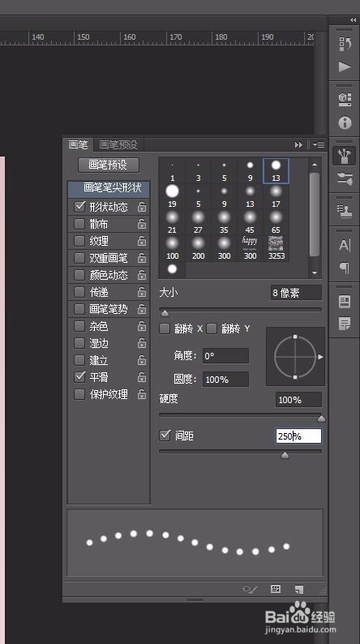Open the Layer Comps panel icon

345,302
